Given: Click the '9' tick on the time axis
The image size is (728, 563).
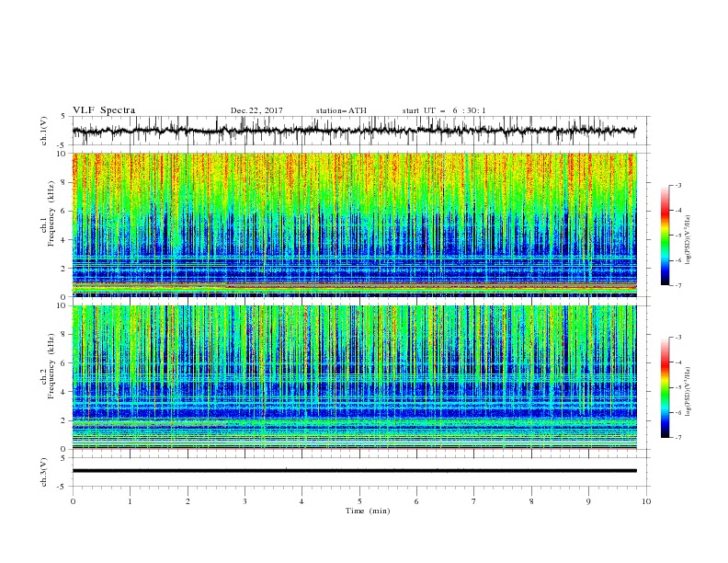Looking at the screenshot, I should pyautogui.click(x=588, y=501).
